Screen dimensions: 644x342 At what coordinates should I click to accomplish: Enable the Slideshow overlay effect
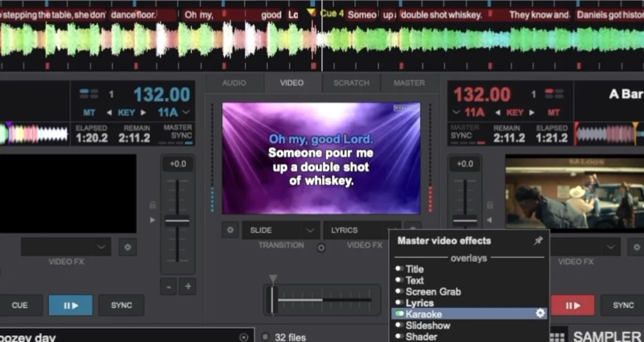[x=399, y=326]
